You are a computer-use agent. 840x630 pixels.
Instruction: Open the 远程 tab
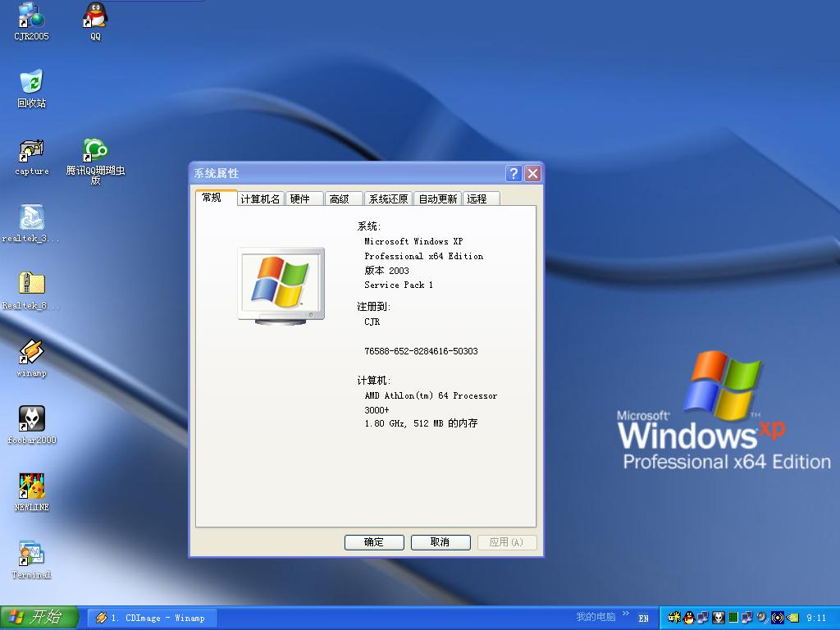click(481, 199)
